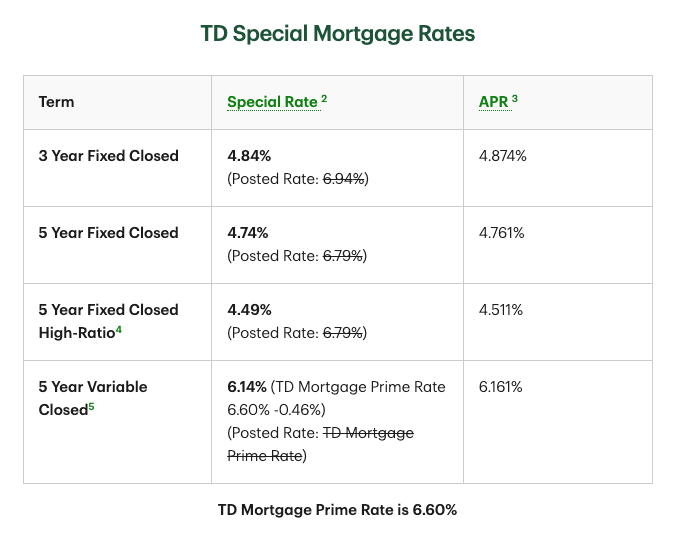Open footnote 3 next to APR
Viewport: 677px width, 537px height.
[515, 99]
